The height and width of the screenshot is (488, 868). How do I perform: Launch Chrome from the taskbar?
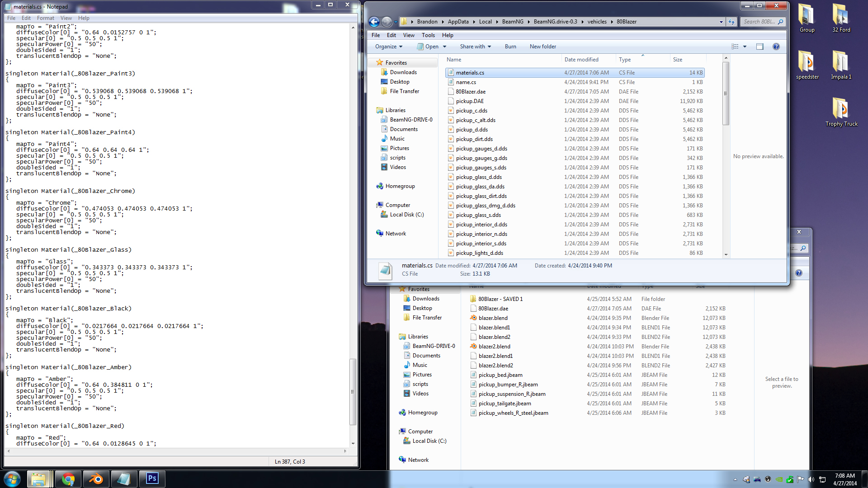click(68, 479)
